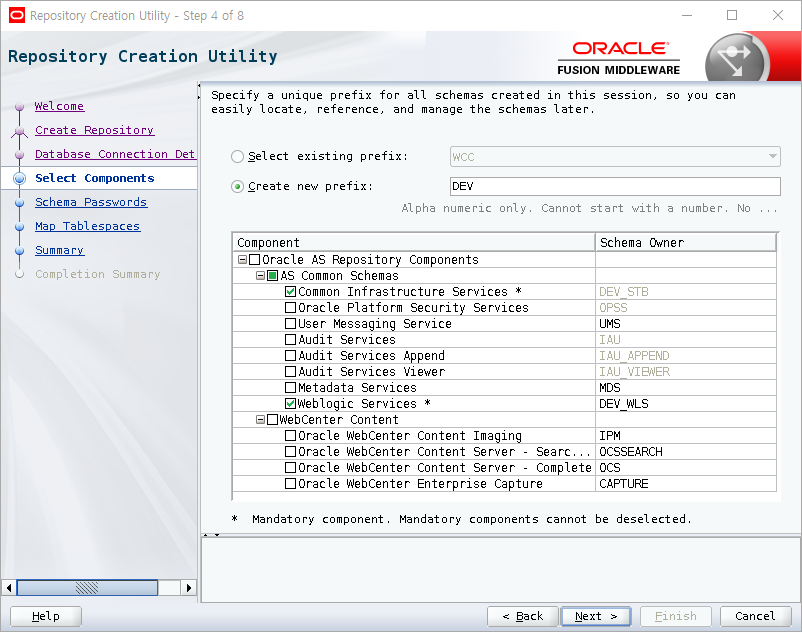Click the DEV_WLS schema owner cell

pyautogui.click(x=686, y=403)
